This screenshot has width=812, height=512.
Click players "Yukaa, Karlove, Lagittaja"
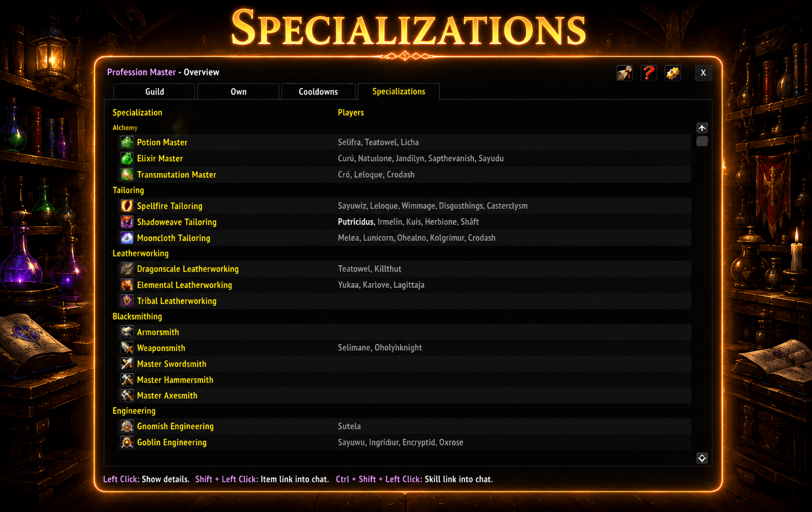[381, 285]
